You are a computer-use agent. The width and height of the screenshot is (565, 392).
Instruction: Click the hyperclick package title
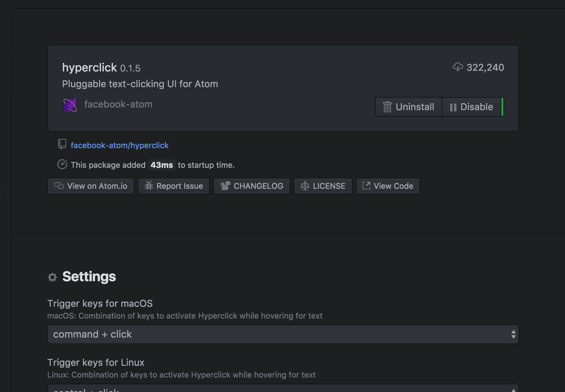[x=89, y=68]
